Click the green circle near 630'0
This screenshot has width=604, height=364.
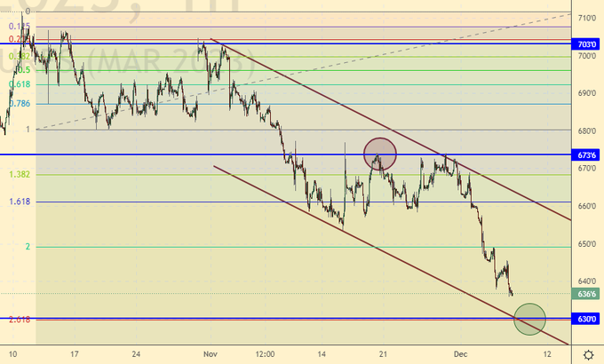point(529,319)
